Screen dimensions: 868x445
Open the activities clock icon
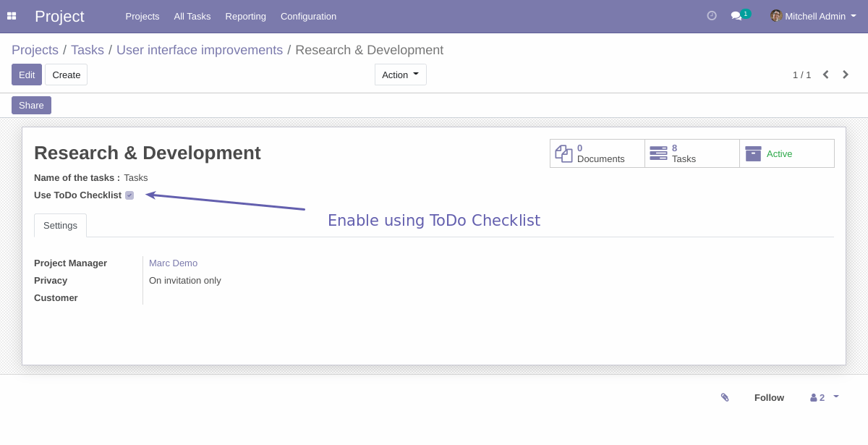tap(711, 15)
